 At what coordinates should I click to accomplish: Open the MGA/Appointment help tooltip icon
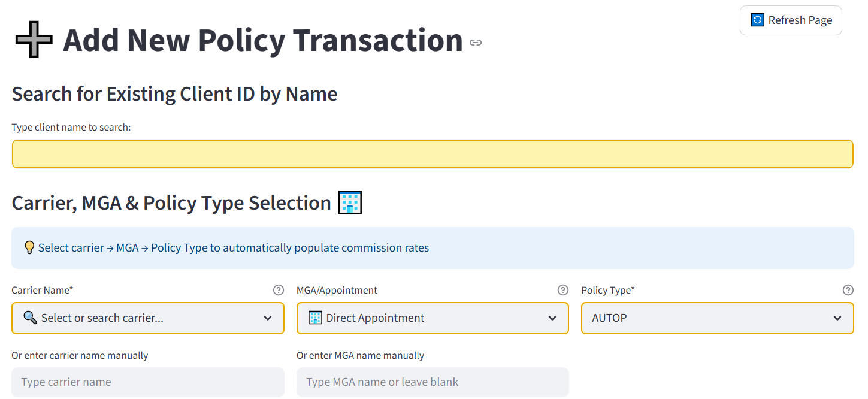(x=562, y=290)
